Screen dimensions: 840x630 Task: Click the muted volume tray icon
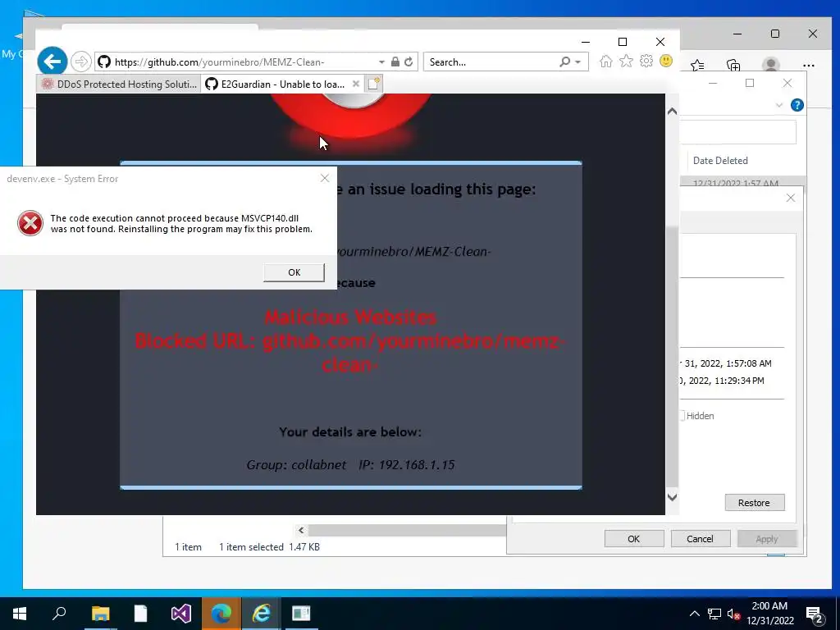[x=733, y=614]
